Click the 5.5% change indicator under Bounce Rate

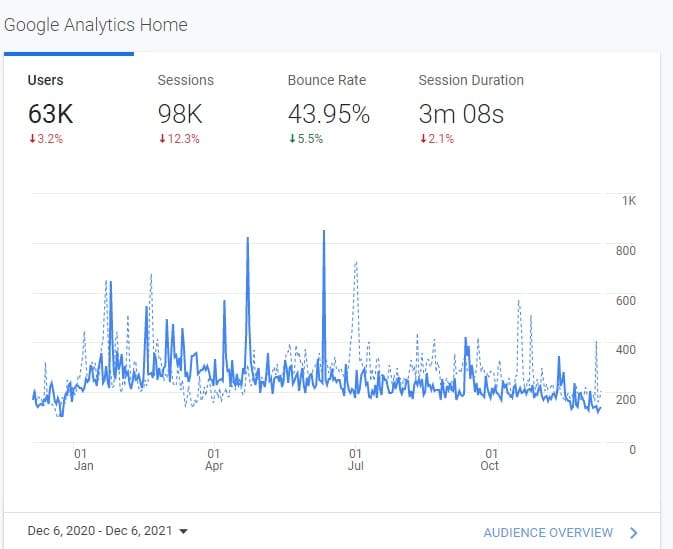pos(306,139)
